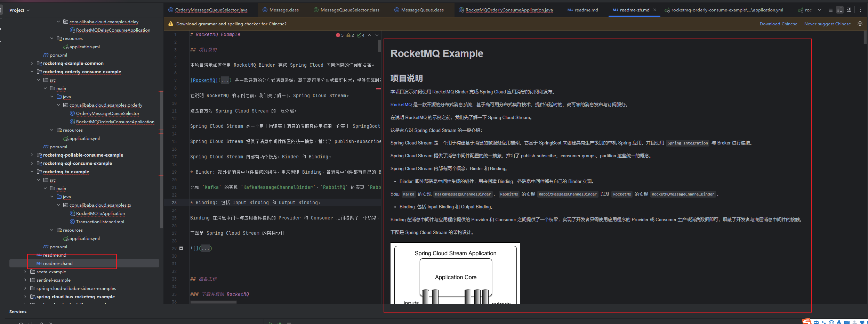Open the Project view dropdown

click(x=19, y=10)
